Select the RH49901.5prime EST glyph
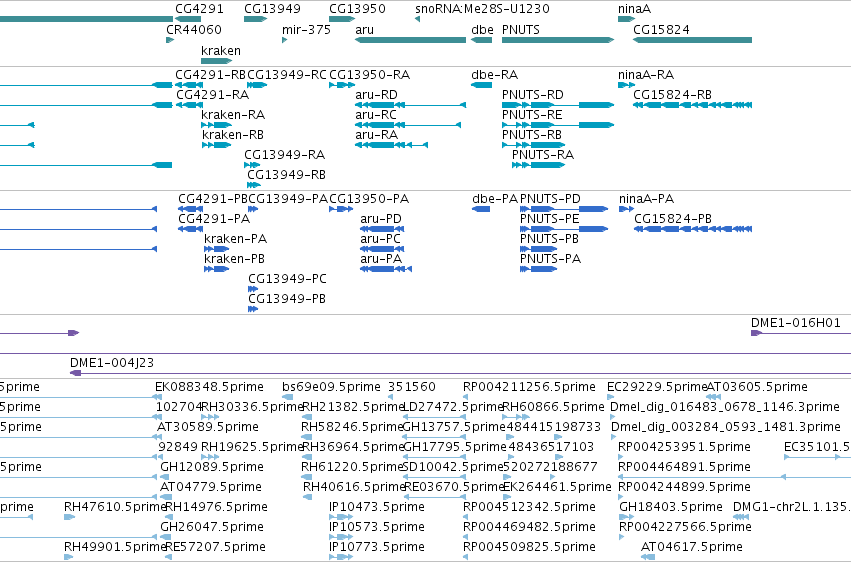Image resolution: width=851 pixels, height=562 pixels. point(68,557)
